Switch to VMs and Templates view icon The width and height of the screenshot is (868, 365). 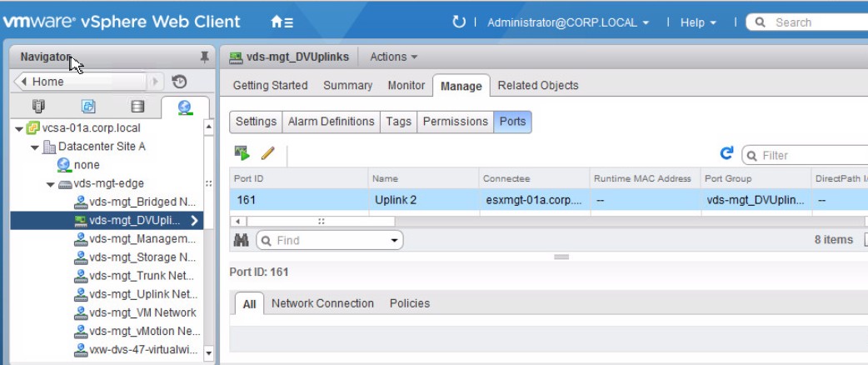point(88,107)
